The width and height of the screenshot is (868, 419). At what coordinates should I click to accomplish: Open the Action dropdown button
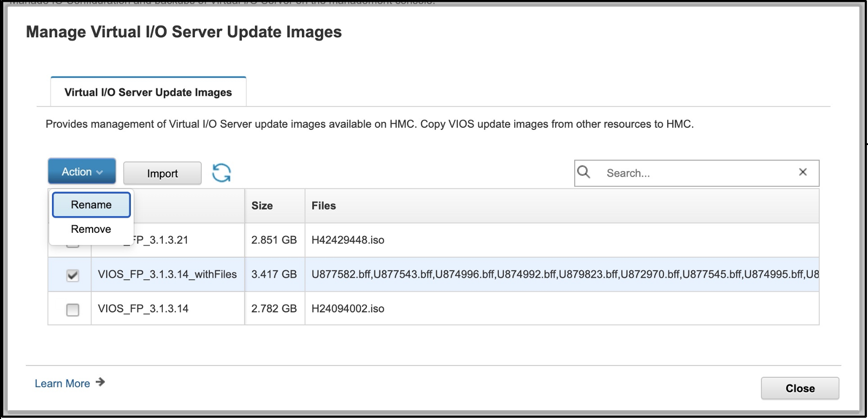(82, 172)
